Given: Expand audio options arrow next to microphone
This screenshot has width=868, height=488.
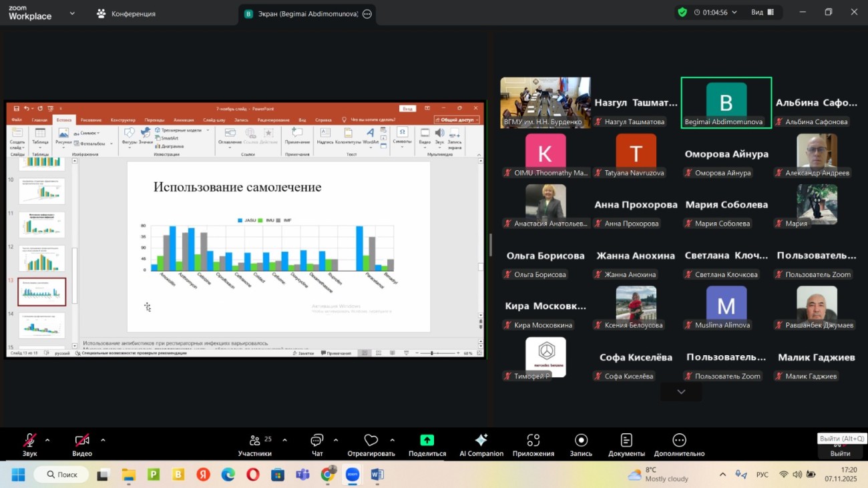Looking at the screenshot, I should pyautogui.click(x=47, y=441).
